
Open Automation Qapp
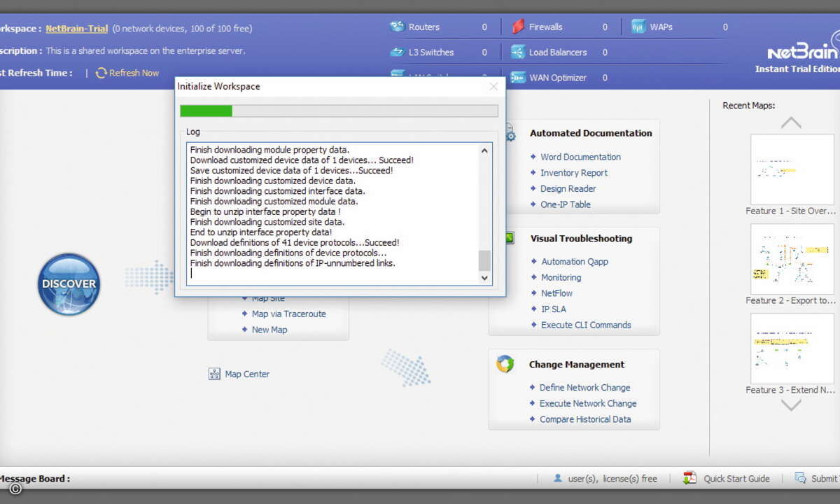pos(575,261)
